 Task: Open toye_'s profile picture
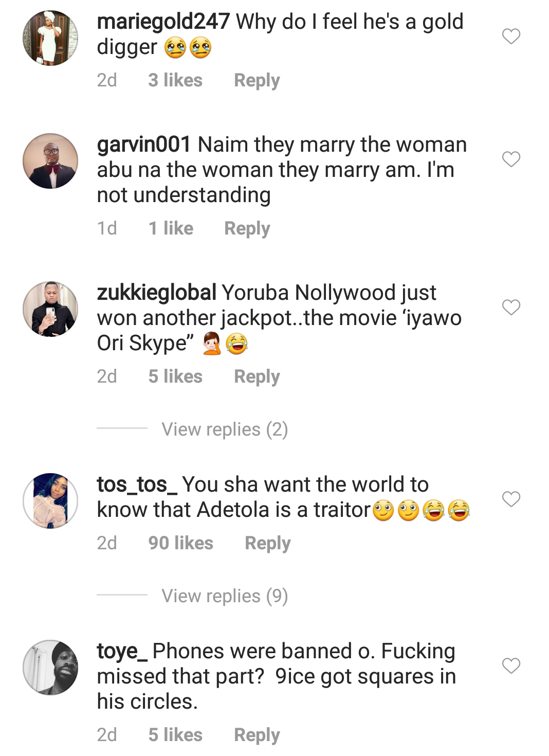click(x=50, y=668)
